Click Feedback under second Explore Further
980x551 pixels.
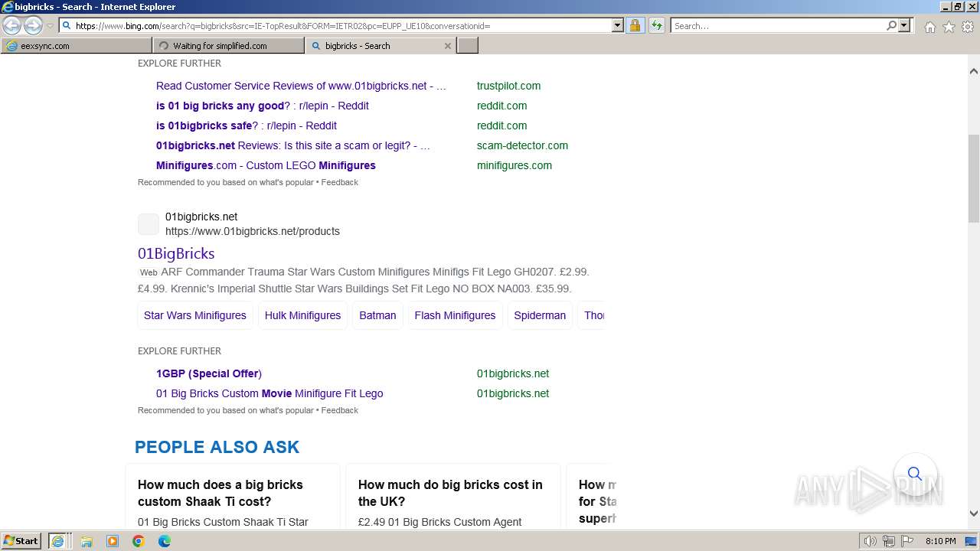(x=339, y=410)
